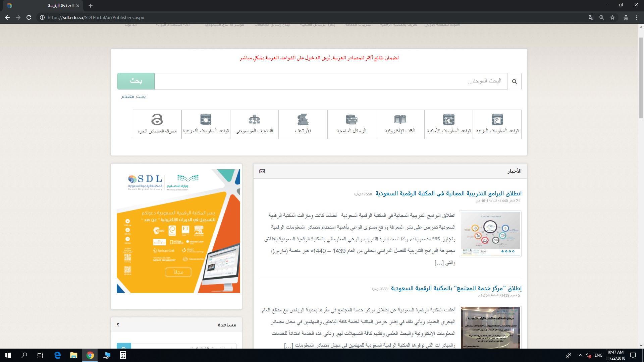Open the trial databases icon tile
Image resolution: width=644 pixels, height=362 pixels.
coord(206,124)
